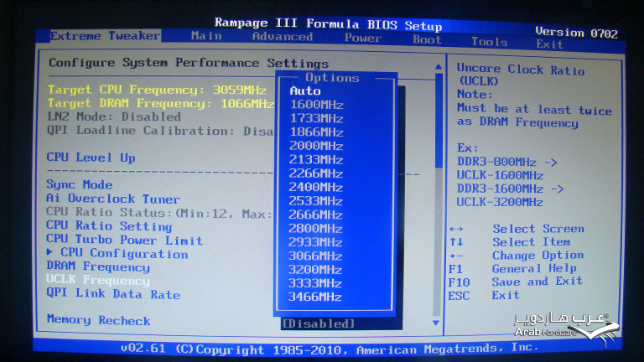Select QPI Link Data Rate
Viewport: 644px width, 362px height.
click(x=113, y=294)
